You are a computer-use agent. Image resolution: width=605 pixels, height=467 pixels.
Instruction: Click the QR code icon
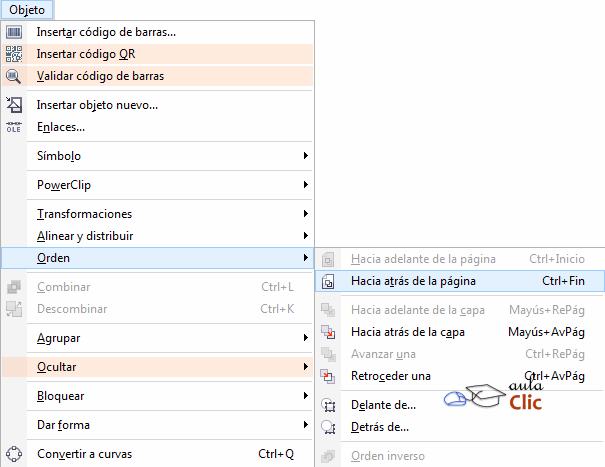pyautogui.click(x=14, y=54)
